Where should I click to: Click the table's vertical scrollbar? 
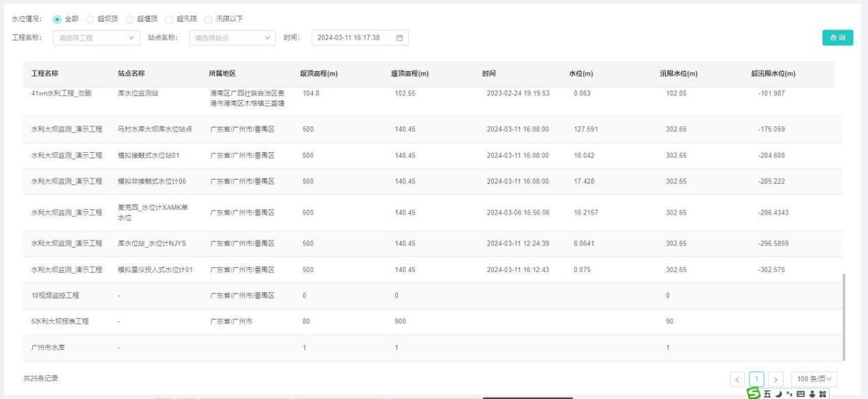pos(844,315)
